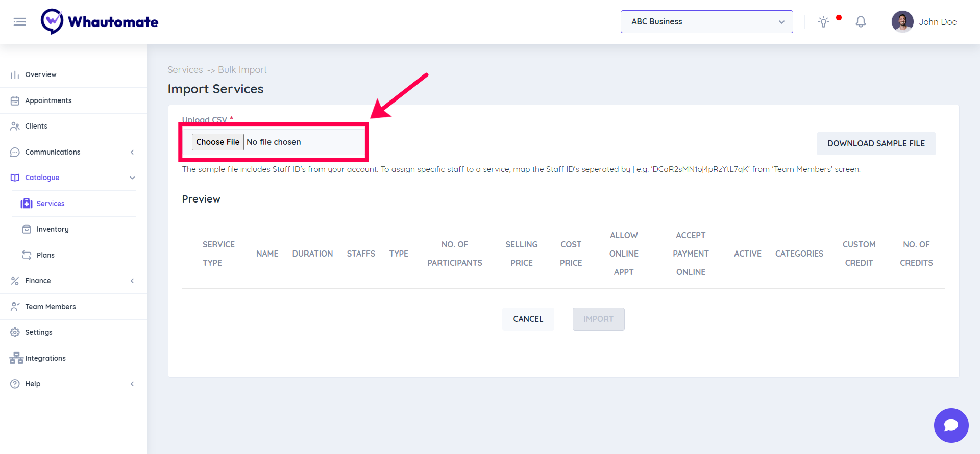Click the Integrations sidebar icon
This screenshot has width=980, height=454.
[x=16, y=358]
